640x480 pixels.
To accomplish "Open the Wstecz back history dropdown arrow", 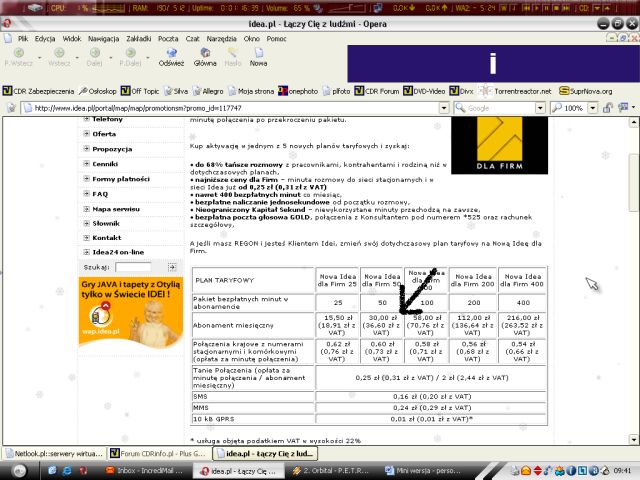I will (x=77, y=58).
